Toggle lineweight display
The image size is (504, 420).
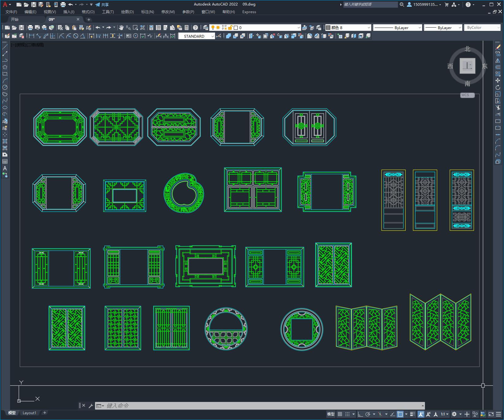pyautogui.click(x=413, y=414)
